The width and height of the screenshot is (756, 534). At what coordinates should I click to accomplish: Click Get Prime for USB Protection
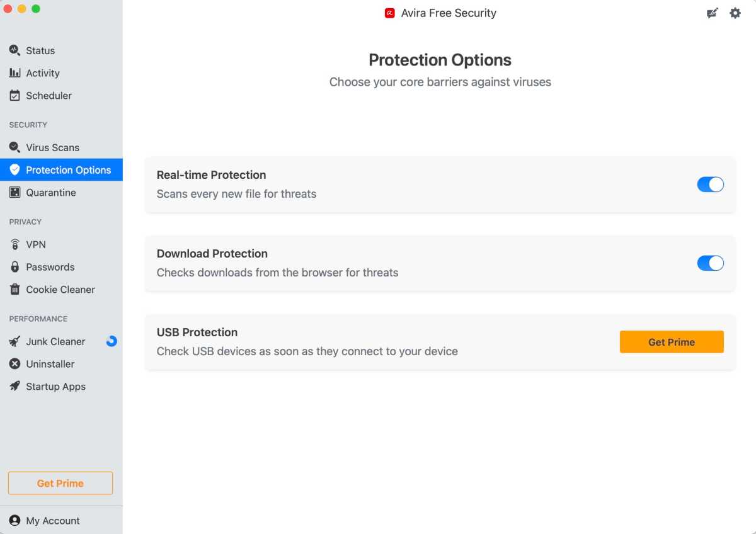[672, 342]
